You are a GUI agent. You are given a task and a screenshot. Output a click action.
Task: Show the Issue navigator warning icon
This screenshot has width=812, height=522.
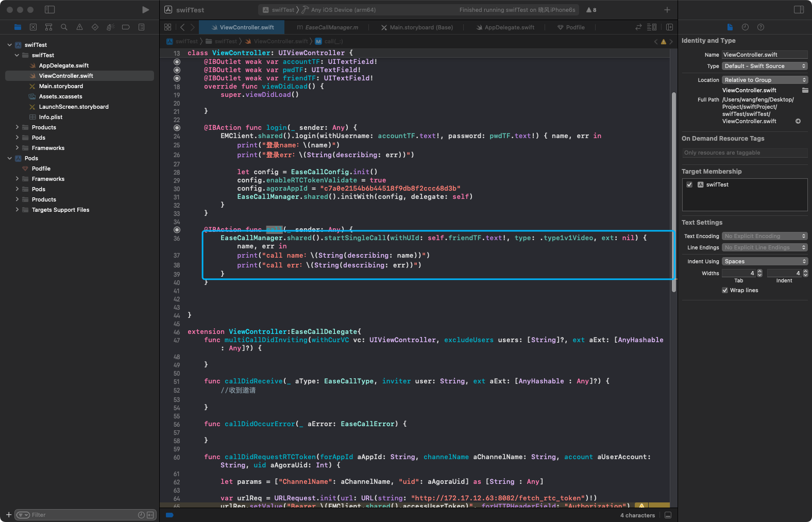click(79, 27)
